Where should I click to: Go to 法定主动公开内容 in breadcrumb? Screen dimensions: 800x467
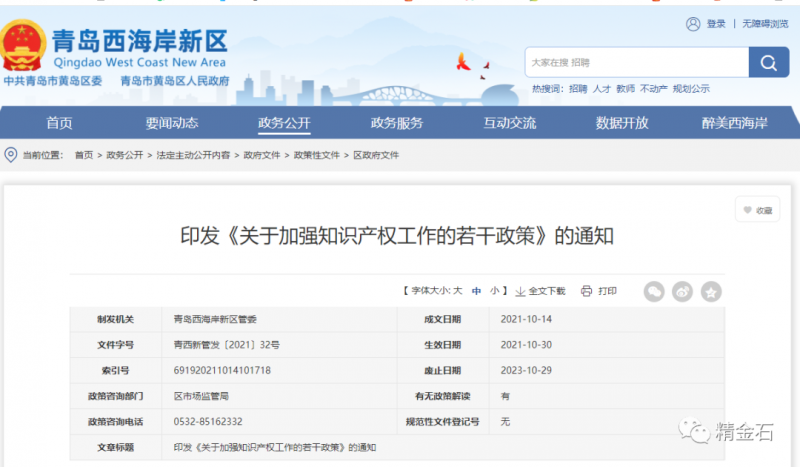click(193, 155)
